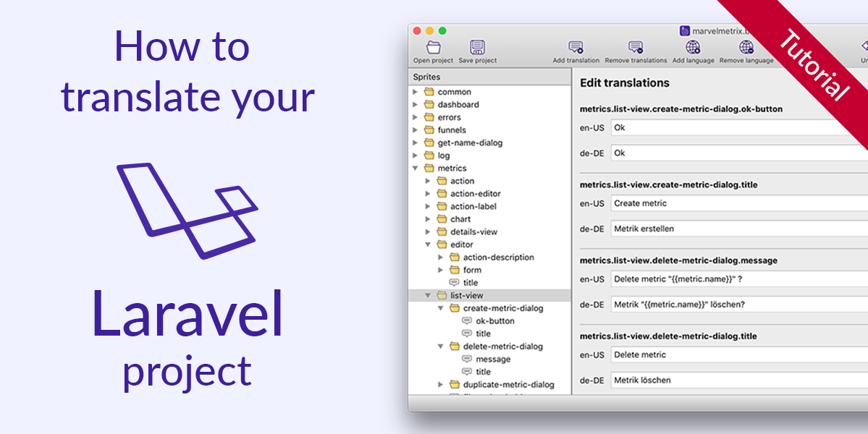Expand the duplicate-metric-dialog node
Viewport: 868px width, 434px height.
point(441,384)
